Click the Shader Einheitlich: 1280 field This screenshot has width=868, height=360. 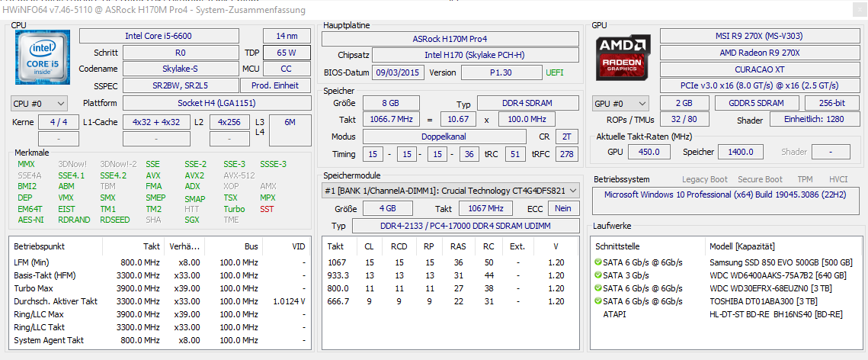814,120
